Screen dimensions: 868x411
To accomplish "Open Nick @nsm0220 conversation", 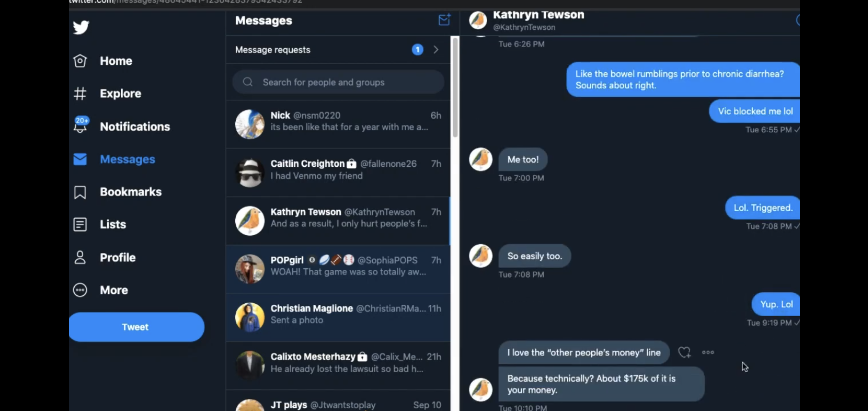I will (x=338, y=124).
